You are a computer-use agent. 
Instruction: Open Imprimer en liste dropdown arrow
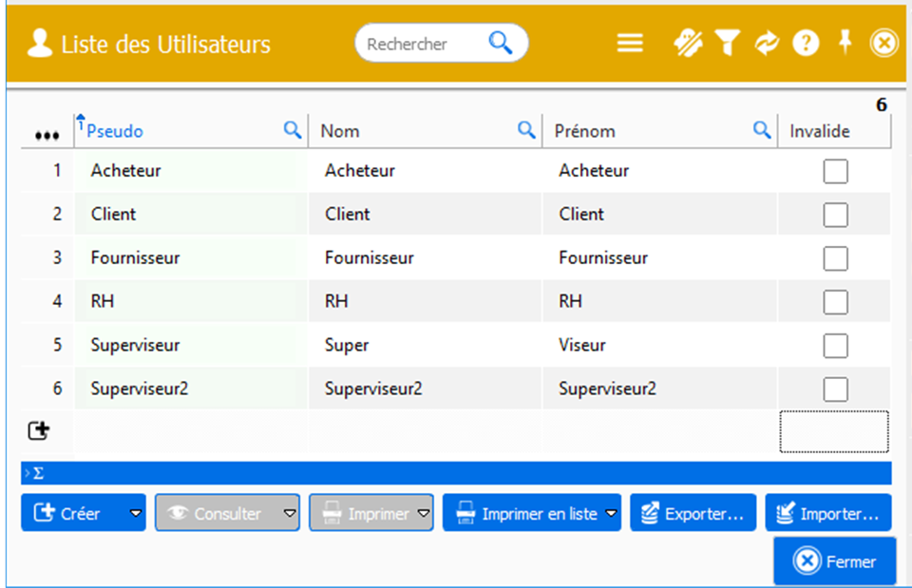coord(612,513)
